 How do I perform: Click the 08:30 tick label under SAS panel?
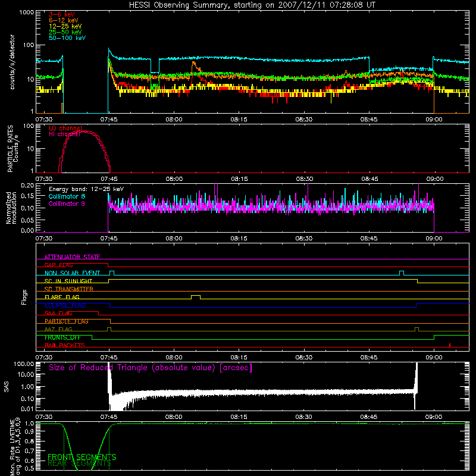click(303, 417)
